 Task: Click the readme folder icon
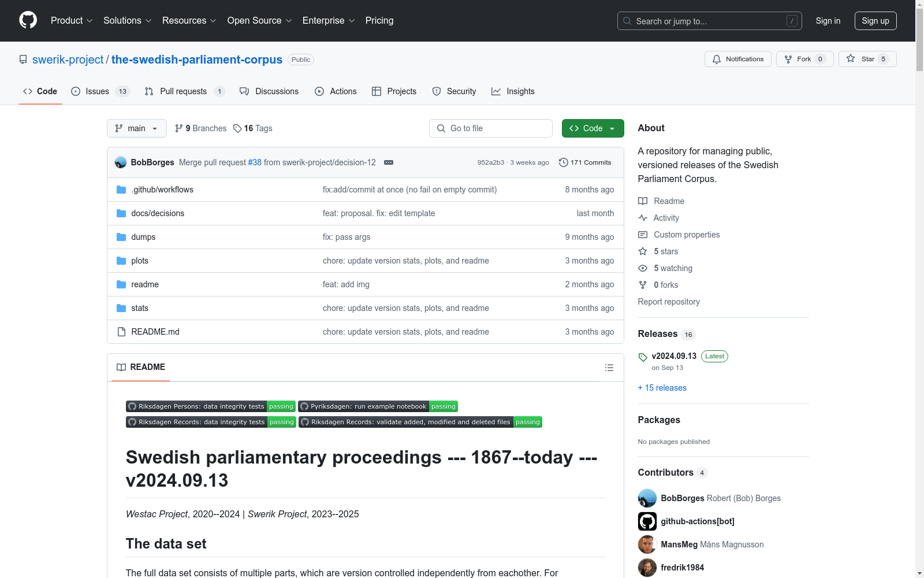121,284
